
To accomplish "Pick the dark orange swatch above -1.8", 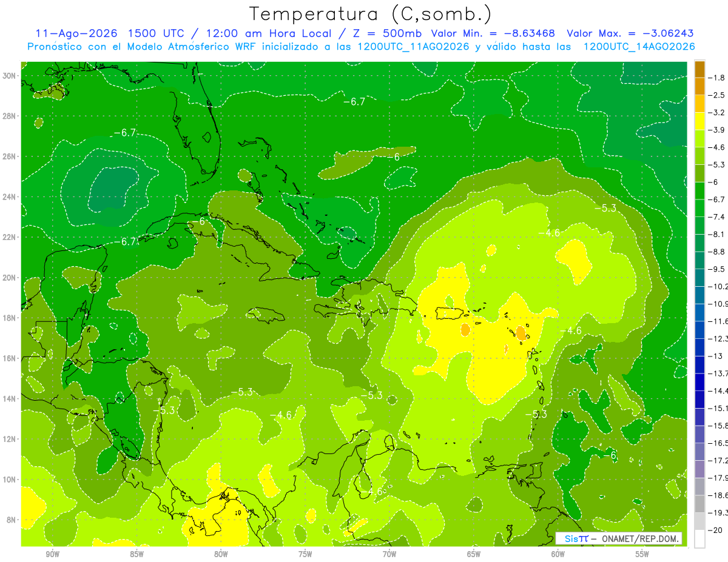I will point(699,69).
